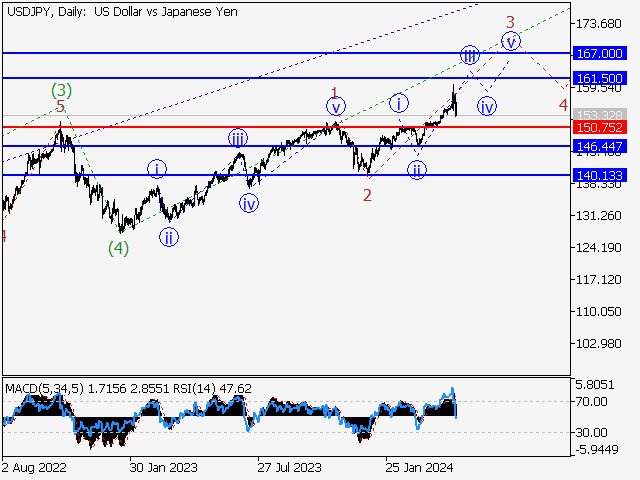Click the 110.050 price axis value
The width and height of the screenshot is (640, 480).
pyautogui.click(x=598, y=311)
